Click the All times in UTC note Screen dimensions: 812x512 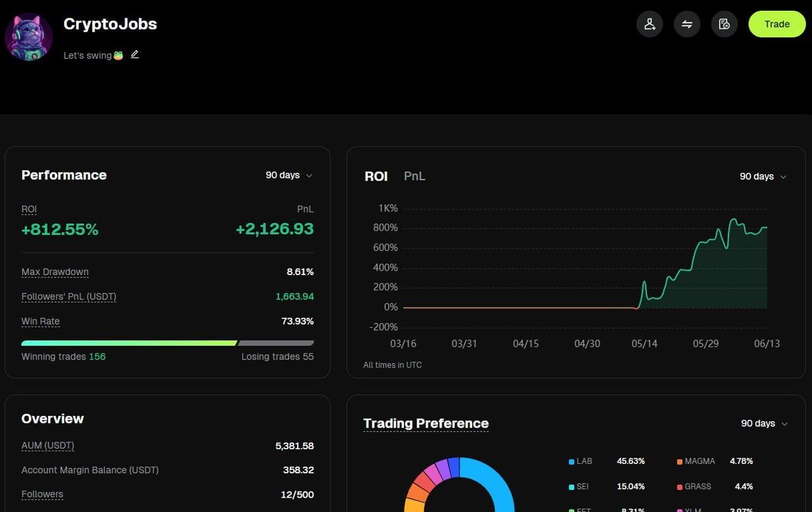pos(392,365)
